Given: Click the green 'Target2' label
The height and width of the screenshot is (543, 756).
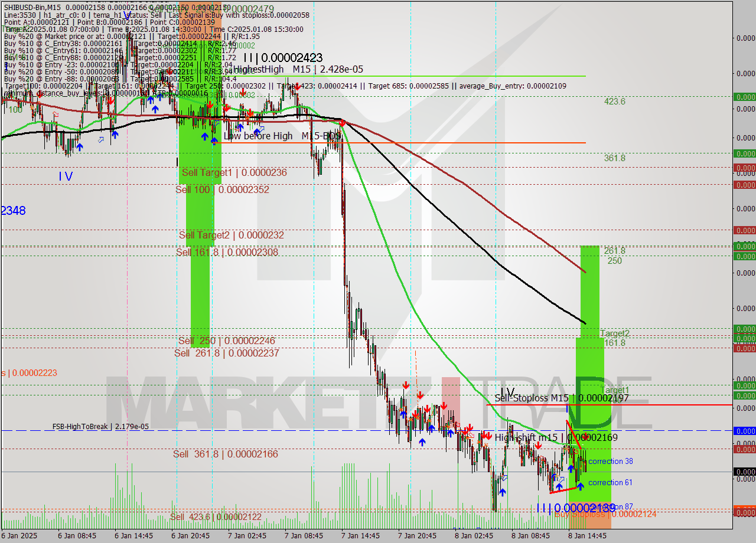Looking at the screenshot, I should click(615, 333).
